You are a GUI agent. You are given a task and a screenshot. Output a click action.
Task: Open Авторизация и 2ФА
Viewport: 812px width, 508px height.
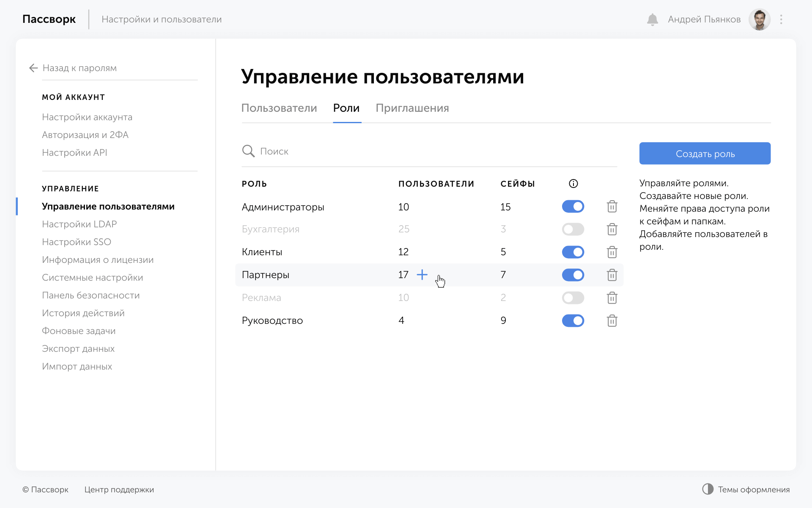[85, 135]
